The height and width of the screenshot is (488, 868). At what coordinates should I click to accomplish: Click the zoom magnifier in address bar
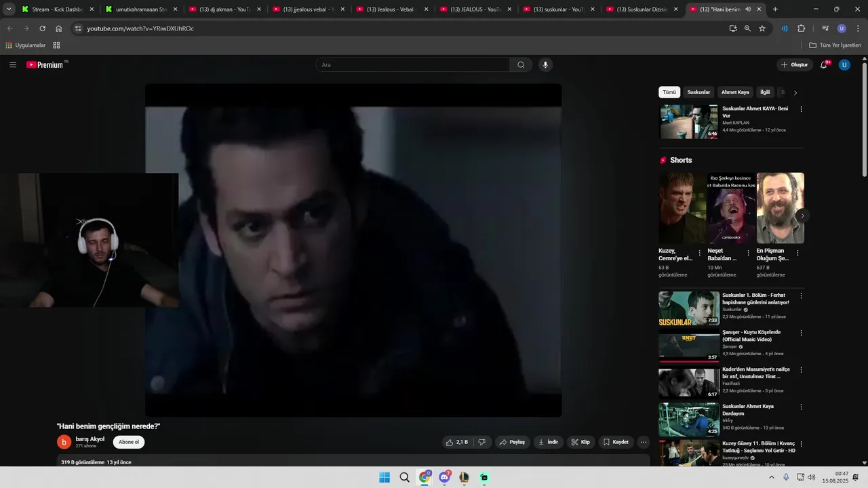[x=747, y=28]
